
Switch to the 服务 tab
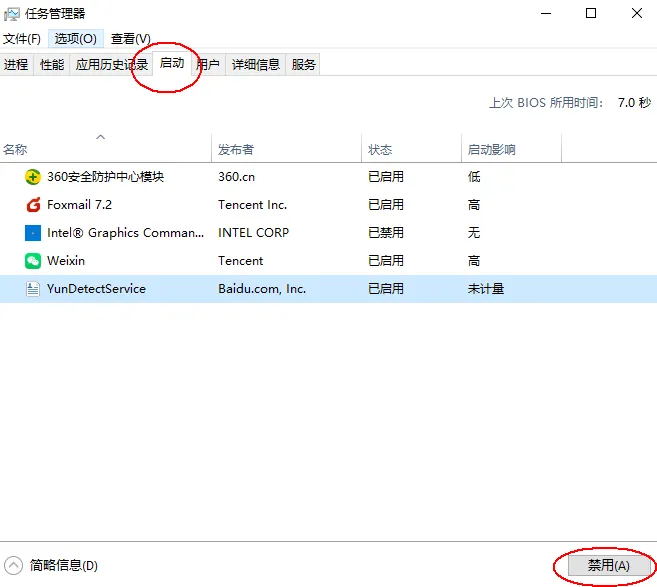pyautogui.click(x=303, y=65)
